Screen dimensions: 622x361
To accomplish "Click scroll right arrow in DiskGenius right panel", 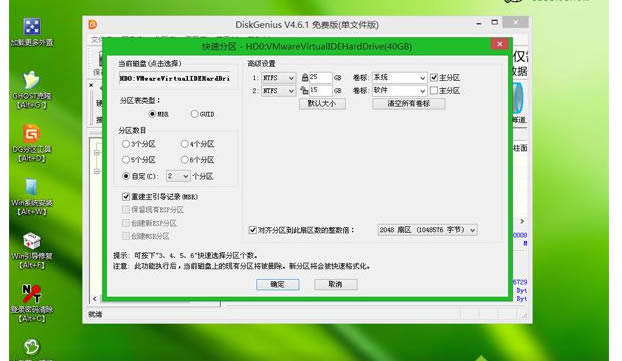I will (522, 221).
